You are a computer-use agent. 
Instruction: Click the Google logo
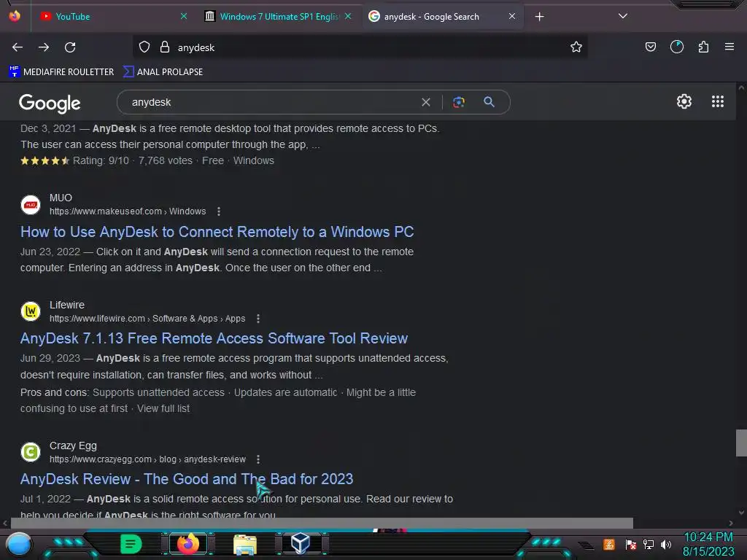click(50, 103)
